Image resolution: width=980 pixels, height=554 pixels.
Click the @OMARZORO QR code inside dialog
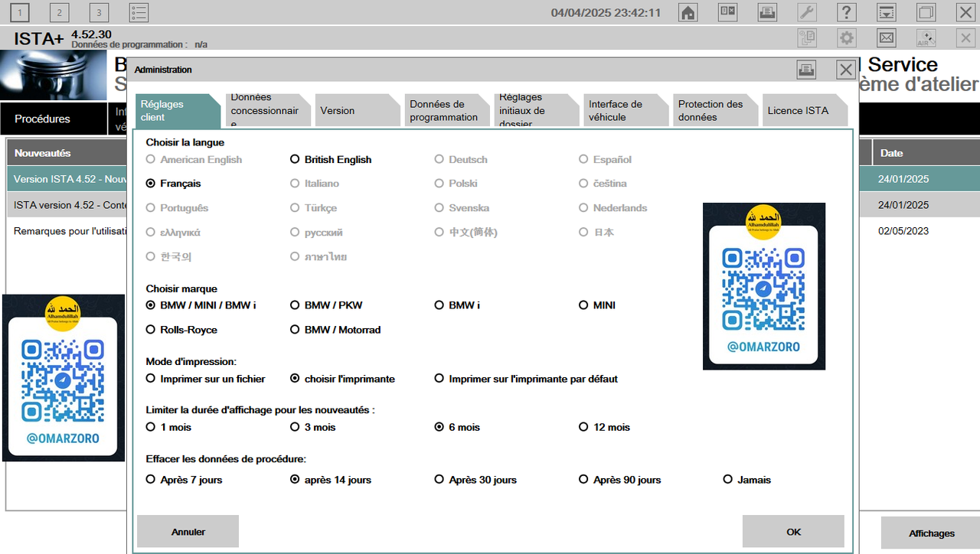(x=764, y=286)
